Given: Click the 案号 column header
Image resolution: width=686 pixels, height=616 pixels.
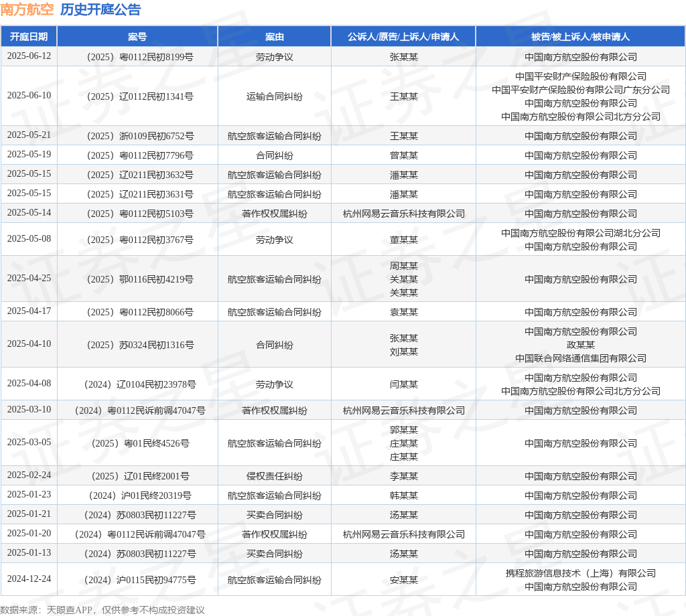Looking at the screenshot, I should click(137, 37).
